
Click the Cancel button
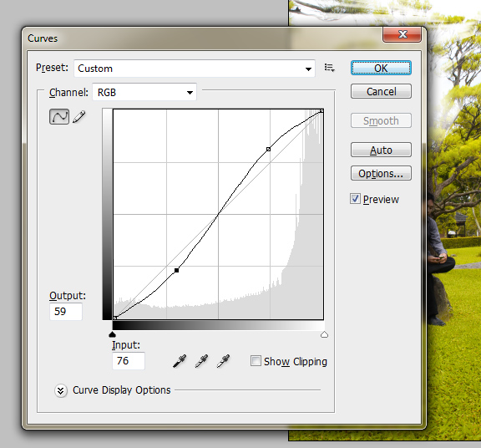click(381, 91)
